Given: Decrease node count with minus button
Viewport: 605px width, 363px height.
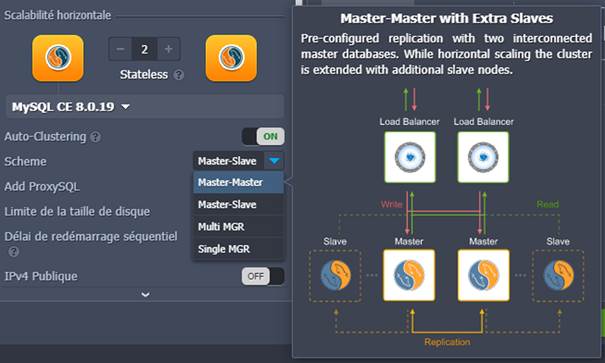Looking at the screenshot, I should pyautogui.click(x=120, y=49).
